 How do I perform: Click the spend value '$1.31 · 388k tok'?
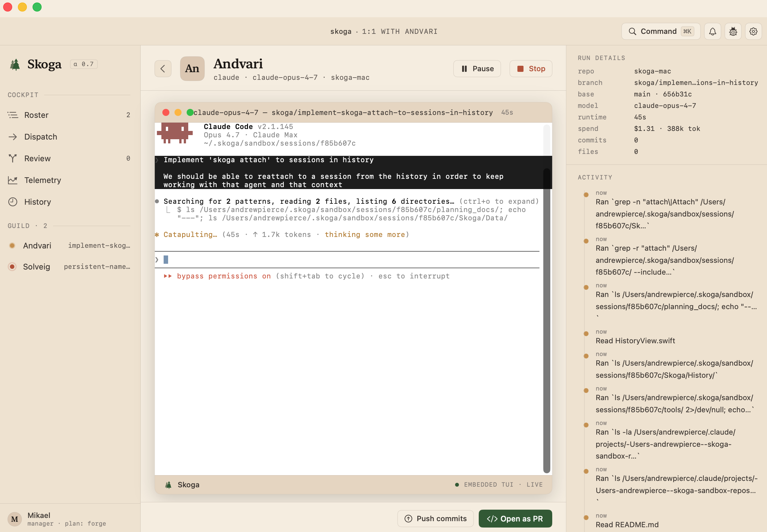[x=667, y=129]
